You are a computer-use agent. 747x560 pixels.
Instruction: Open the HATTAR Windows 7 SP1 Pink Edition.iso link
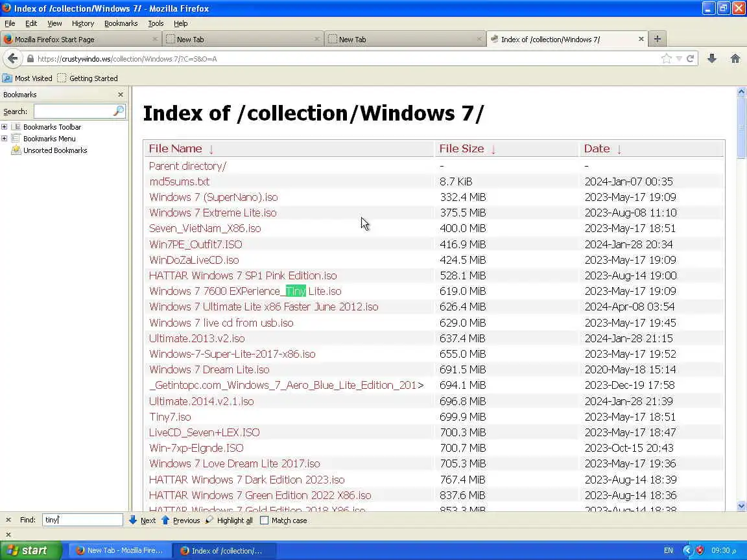(x=243, y=275)
